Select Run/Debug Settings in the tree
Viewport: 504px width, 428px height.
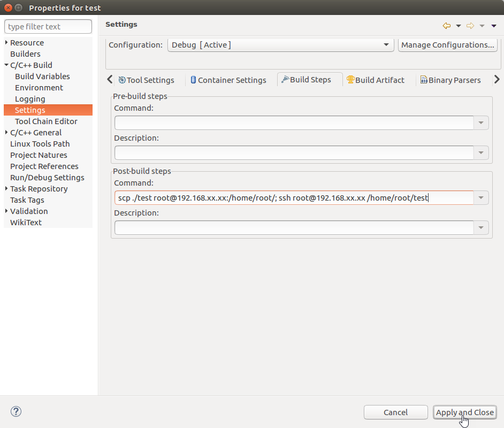tap(47, 178)
